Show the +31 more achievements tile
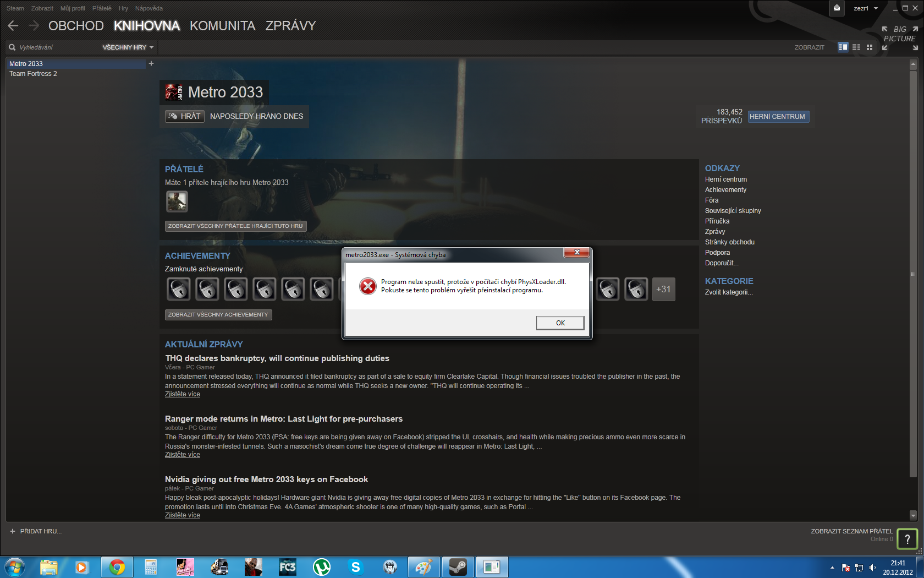Viewport: 924px width, 578px height. (x=663, y=289)
